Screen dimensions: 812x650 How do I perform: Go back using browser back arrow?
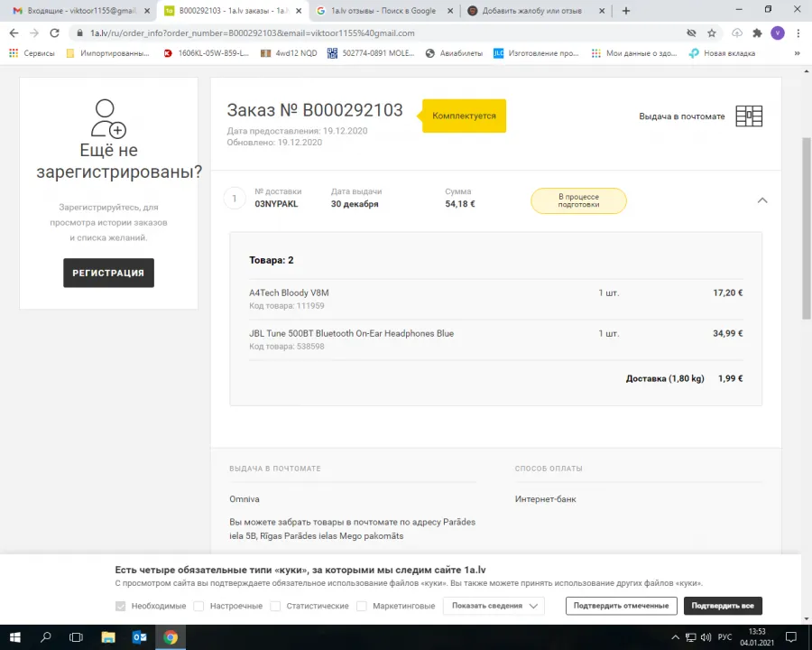pos(14,33)
